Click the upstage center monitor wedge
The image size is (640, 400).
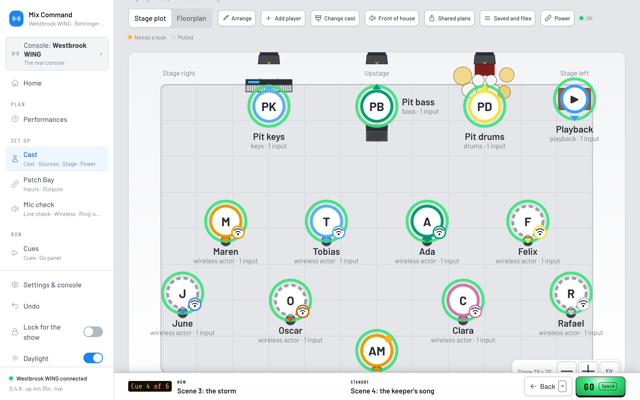[376, 58]
